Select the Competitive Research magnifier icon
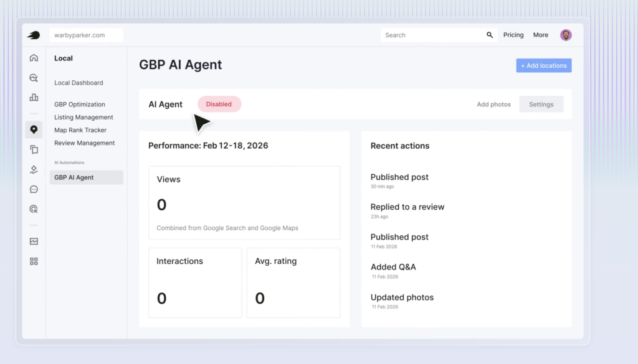This screenshot has height=364, width=638. (x=34, y=77)
